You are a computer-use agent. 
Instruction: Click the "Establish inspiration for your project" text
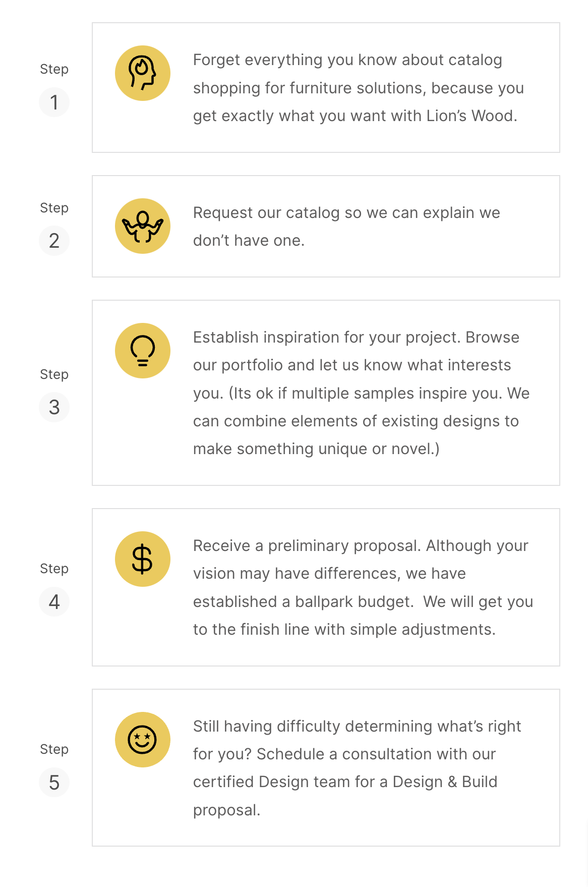(361, 393)
